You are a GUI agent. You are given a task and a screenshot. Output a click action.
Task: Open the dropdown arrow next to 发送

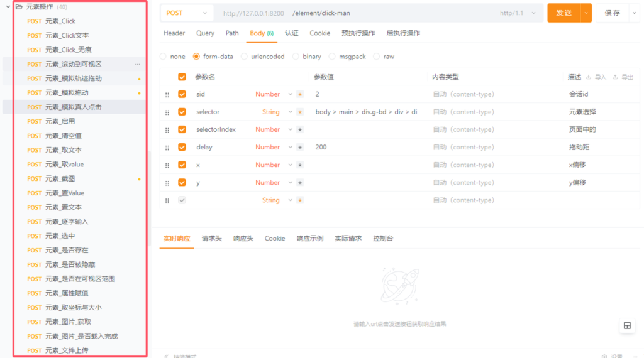click(586, 13)
